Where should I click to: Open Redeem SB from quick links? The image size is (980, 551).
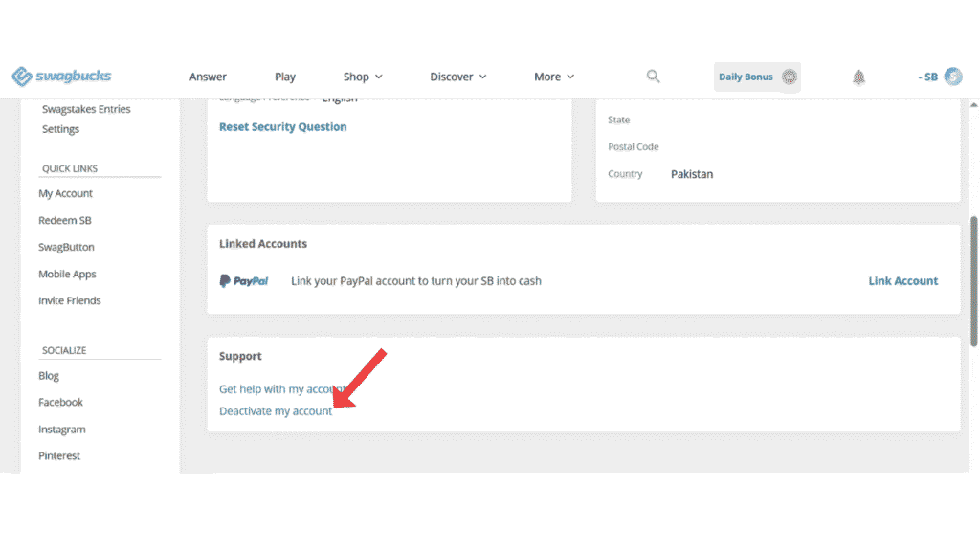(64, 219)
